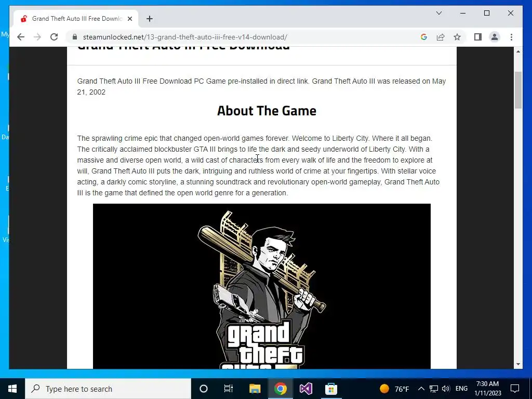Go back to the previous page
The image size is (532, 399).
21,37
